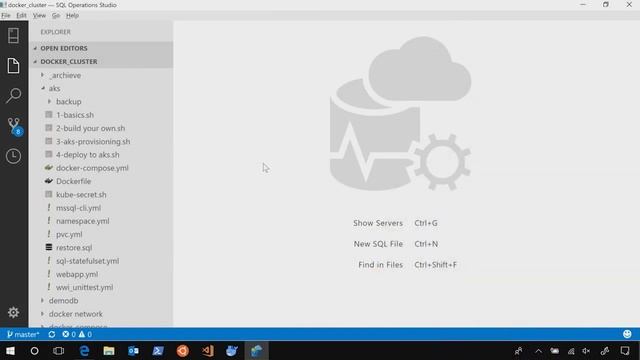Open PowerShell from taskbar
This screenshot has width=640, height=360.
coord(158,351)
